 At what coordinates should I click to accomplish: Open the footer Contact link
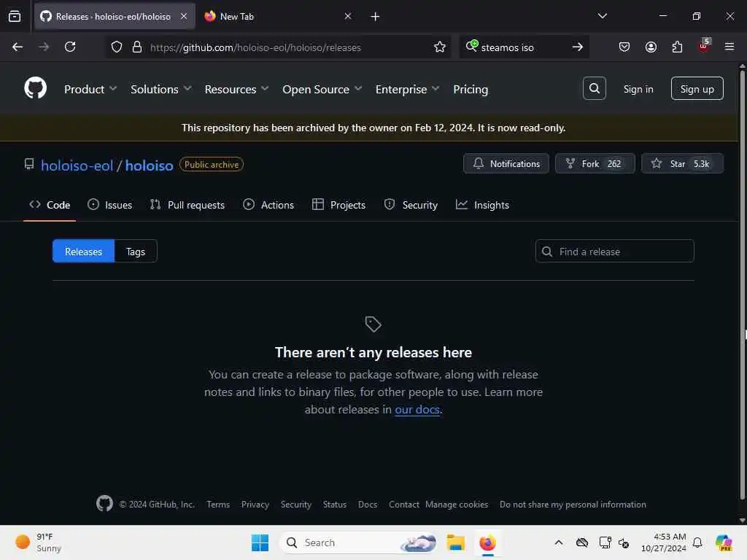(x=403, y=505)
